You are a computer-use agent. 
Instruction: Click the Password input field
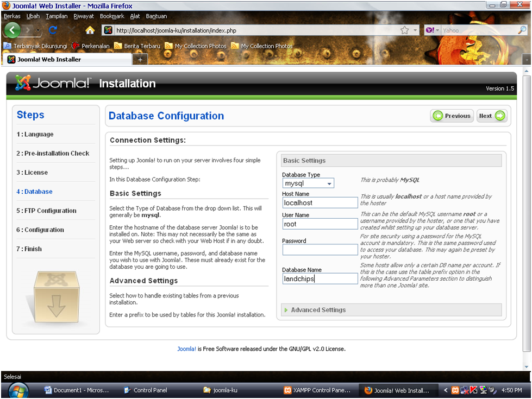pyautogui.click(x=320, y=250)
